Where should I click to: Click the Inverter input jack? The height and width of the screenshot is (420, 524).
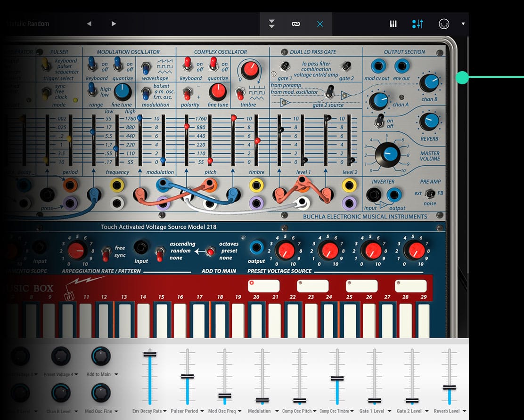[x=373, y=194]
